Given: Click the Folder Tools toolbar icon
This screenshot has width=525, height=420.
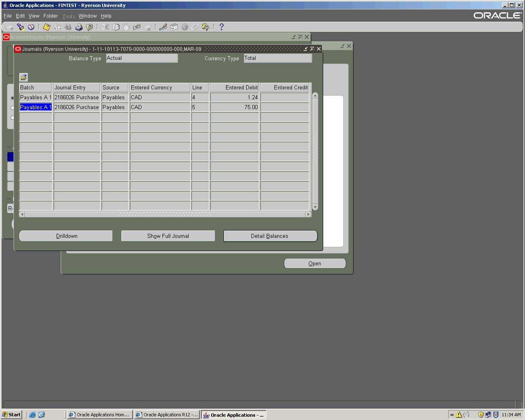Looking at the screenshot, I should (205, 27).
